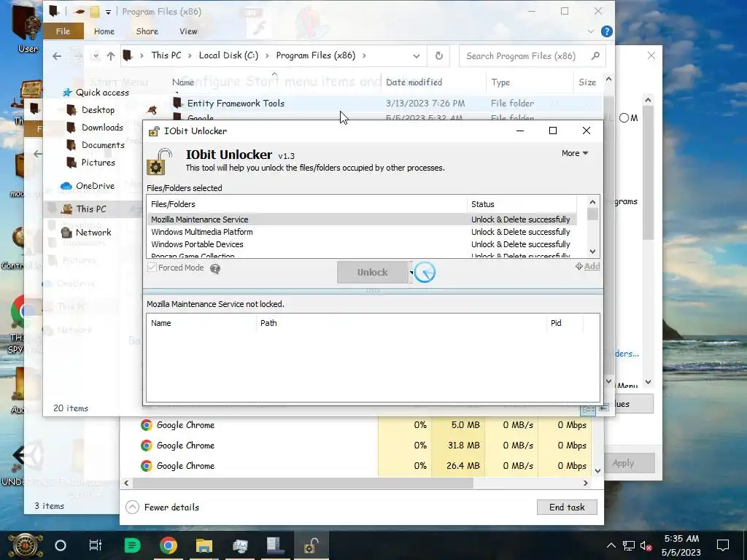Screen dimensions: 747x560
Task: Open the notification center icon
Action: [x=723, y=545]
